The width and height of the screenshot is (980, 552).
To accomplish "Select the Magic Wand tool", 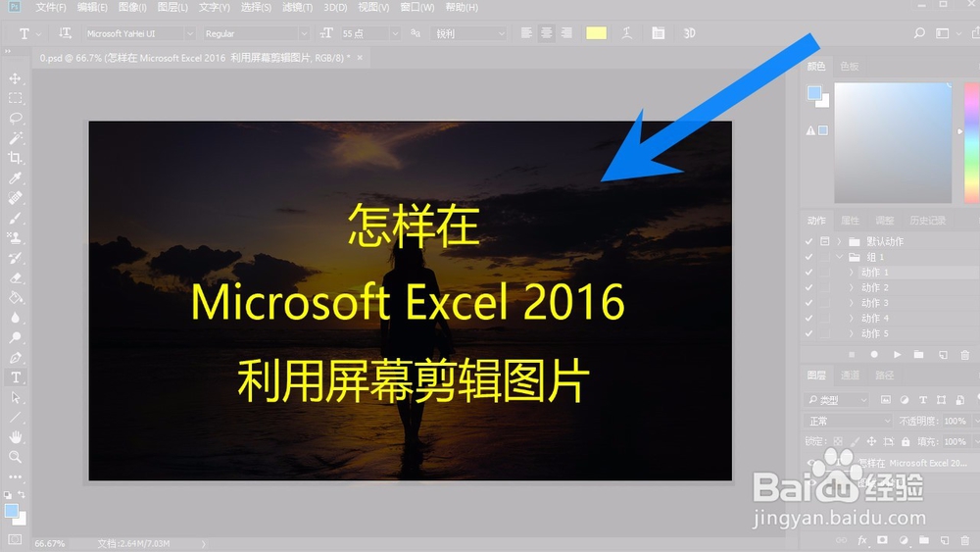I will [15, 138].
